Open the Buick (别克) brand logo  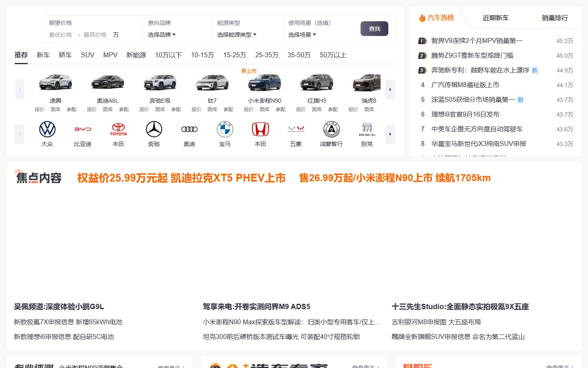tap(367, 130)
